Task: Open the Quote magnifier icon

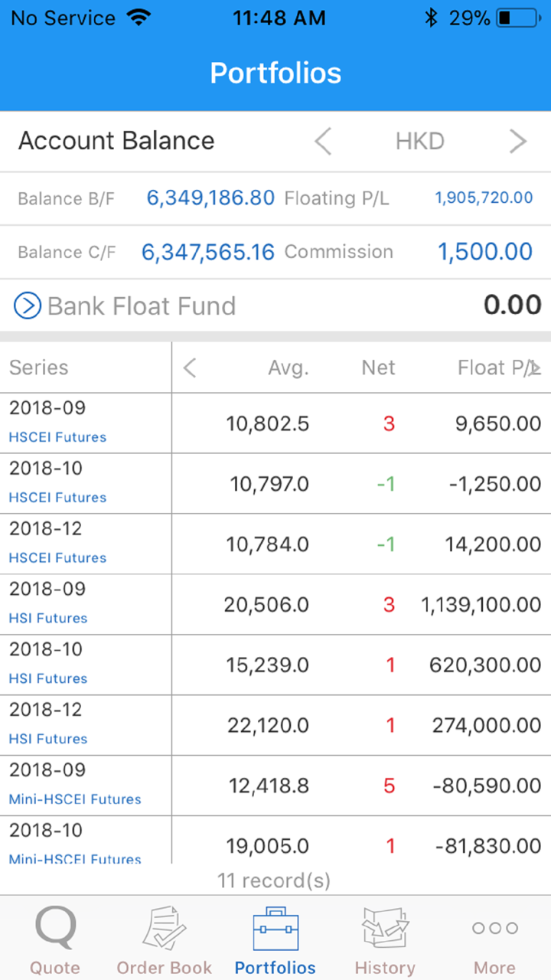Action: [x=55, y=928]
